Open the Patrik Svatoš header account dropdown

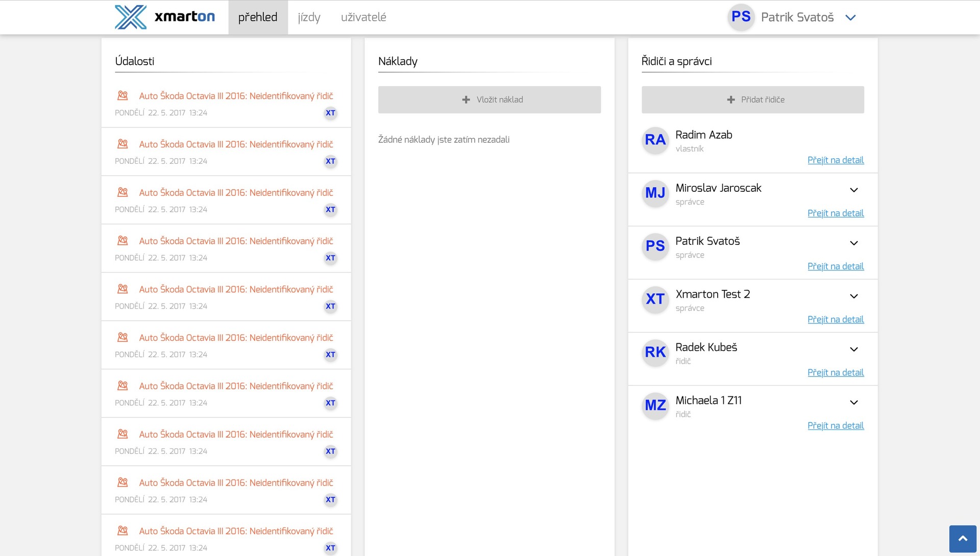(850, 17)
